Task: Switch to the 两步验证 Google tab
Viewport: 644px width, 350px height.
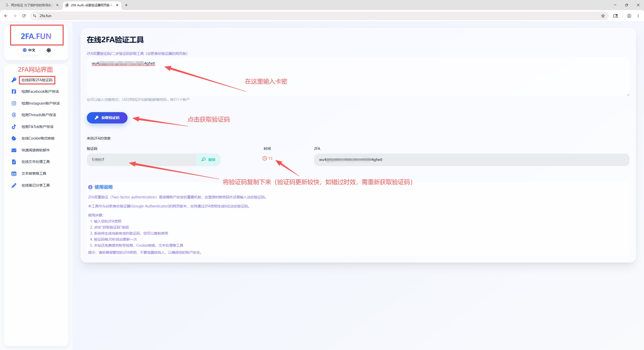Action: [x=31, y=5]
